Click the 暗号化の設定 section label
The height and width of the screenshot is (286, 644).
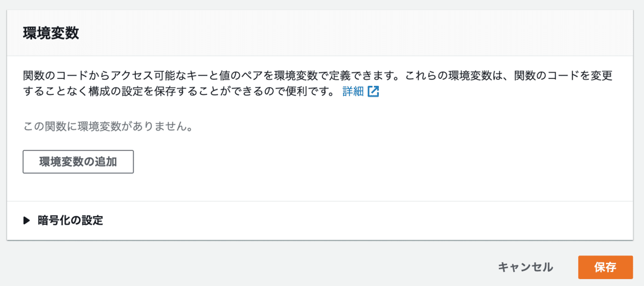point(70,221)
